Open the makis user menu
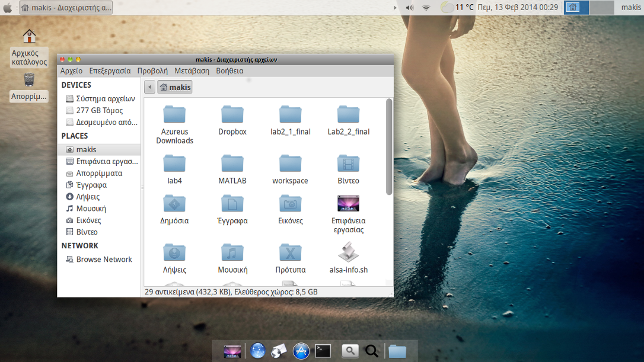Screen dimensions: 644x362 click(x=631, y=8)
